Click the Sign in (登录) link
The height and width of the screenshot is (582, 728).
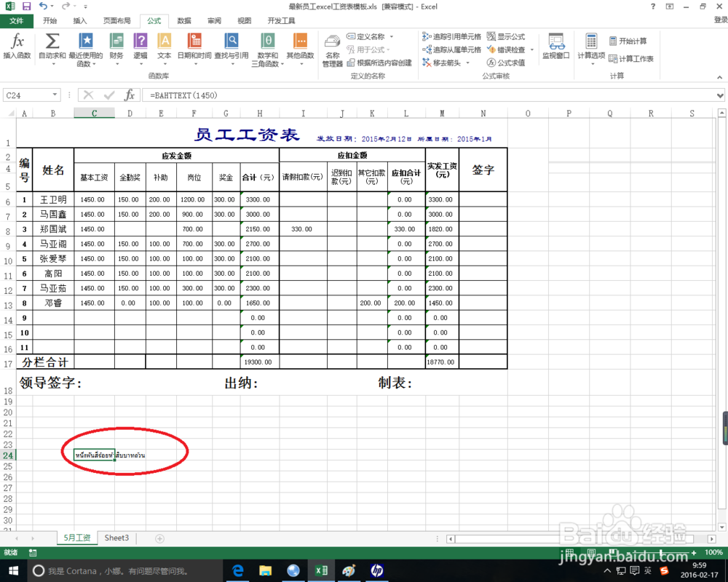pos(720,20)
